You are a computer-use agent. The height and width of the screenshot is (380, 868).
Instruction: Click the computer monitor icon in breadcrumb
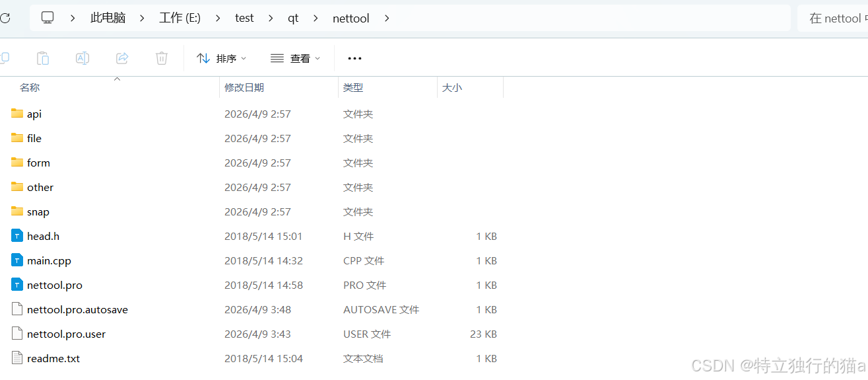coord(48,18)
